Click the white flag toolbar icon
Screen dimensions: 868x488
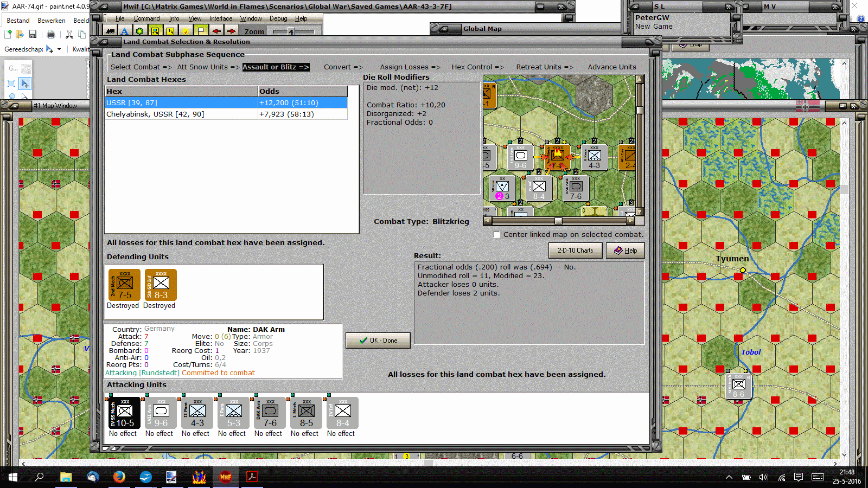pos(201,31)
